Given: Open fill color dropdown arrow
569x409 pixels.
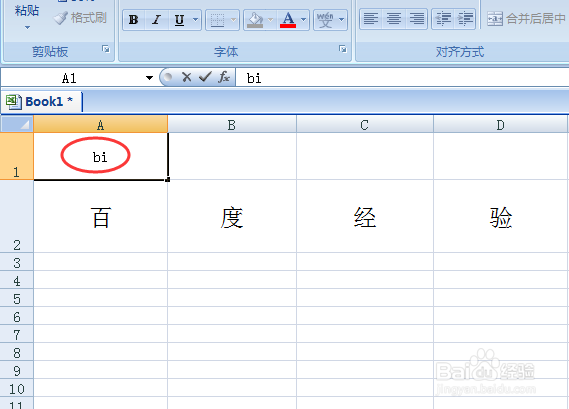Looking at the screenshot, I should 270,20.
